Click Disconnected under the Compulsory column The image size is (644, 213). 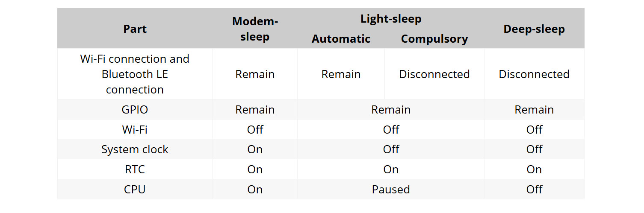[434, 74]
